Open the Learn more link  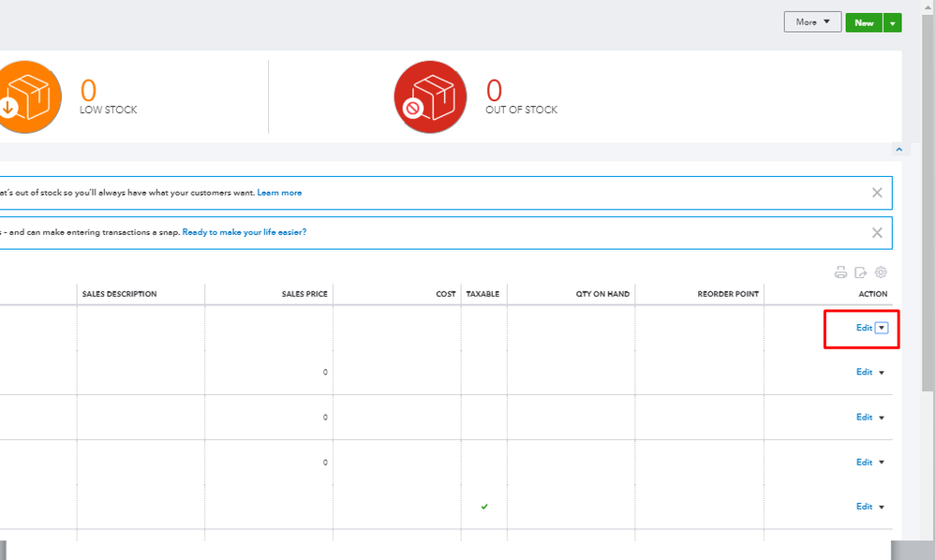point(279,192)
